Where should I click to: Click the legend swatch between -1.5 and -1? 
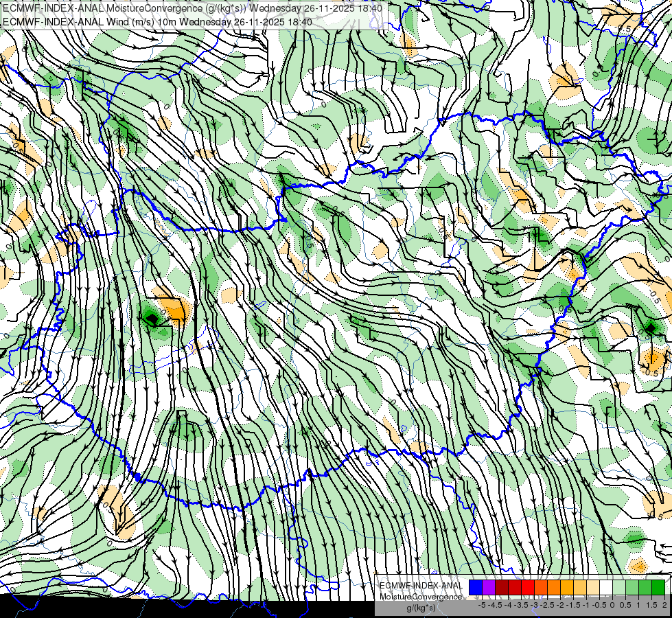567,587
